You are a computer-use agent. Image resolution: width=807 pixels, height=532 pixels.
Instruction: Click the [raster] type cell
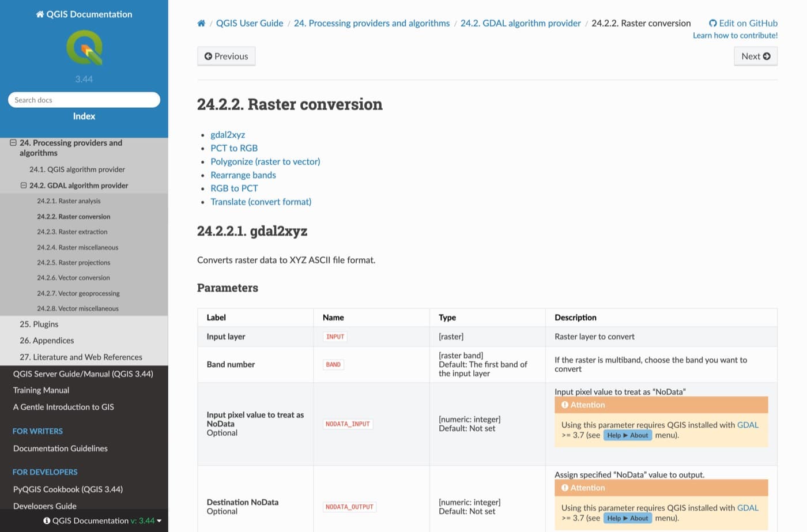pos(488,337)
